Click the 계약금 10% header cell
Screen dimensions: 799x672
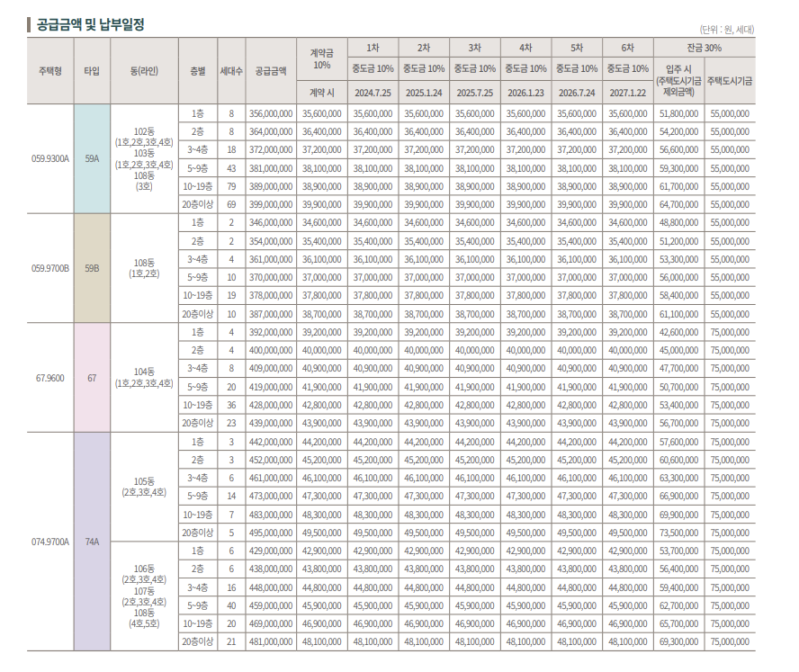[x=322, y=58]
